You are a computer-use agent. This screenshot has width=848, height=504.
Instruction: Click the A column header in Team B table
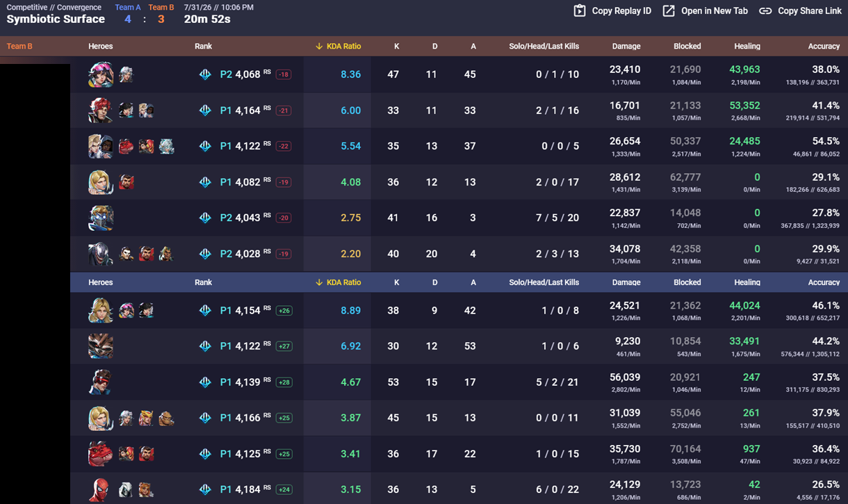(x=473, y=46)
